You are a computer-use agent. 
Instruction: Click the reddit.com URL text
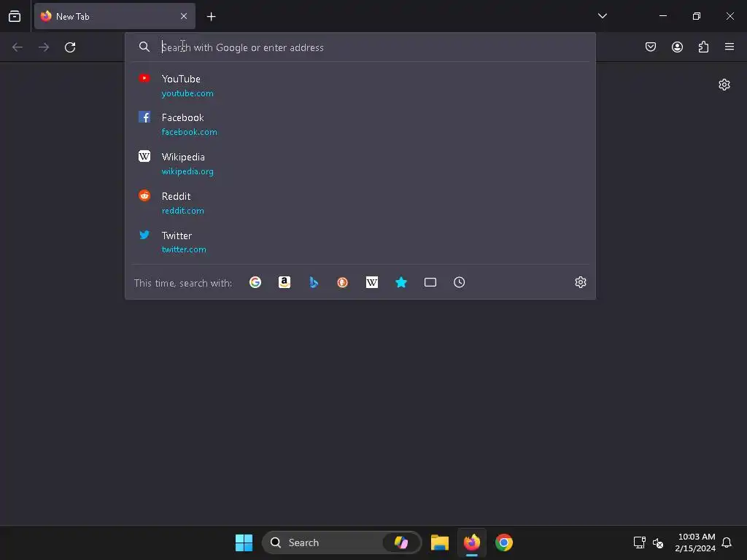click(x=182, y=211)
